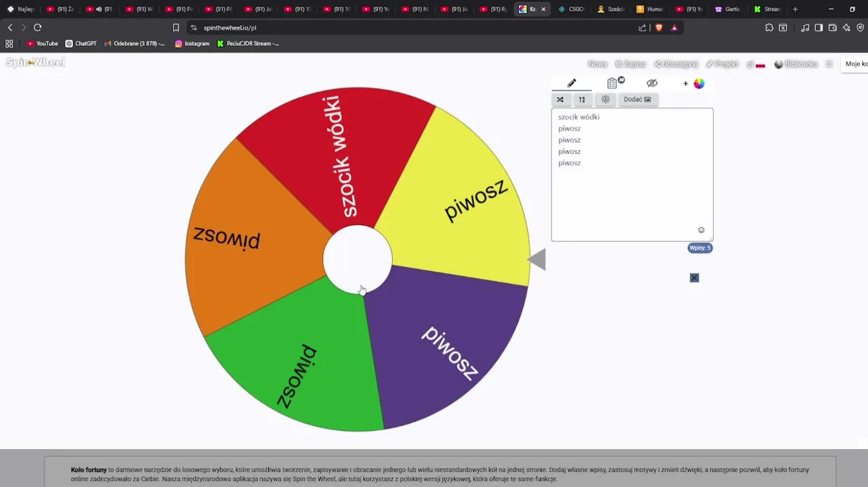Click the Dodać add image button
868x487 pixels.
(637, 99)
